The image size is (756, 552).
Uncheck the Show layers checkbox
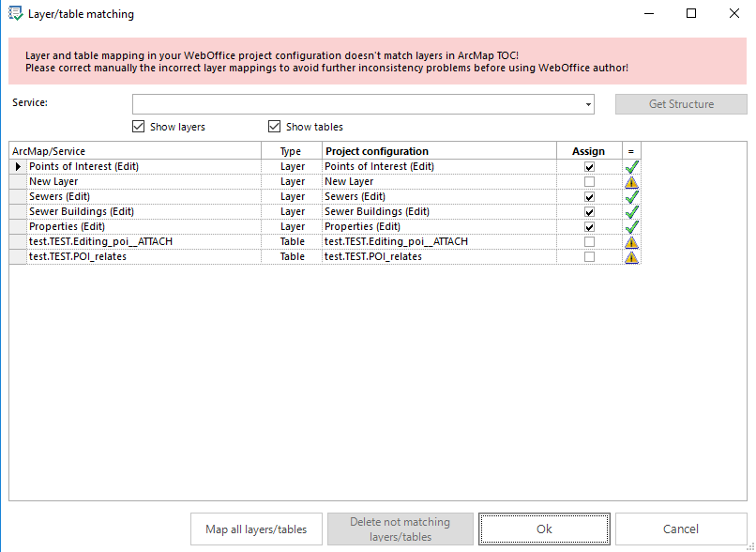tap(139, 127)
